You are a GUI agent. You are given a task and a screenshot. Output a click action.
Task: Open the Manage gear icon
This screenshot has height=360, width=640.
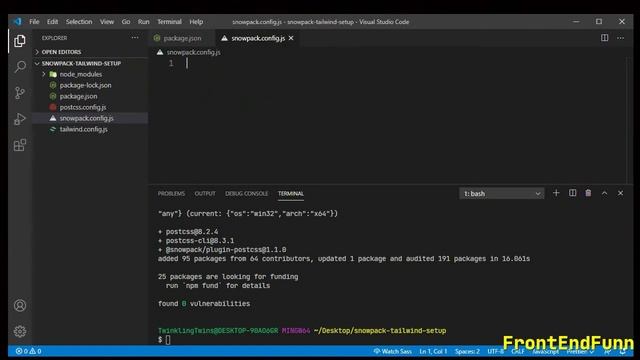(20, 331)
